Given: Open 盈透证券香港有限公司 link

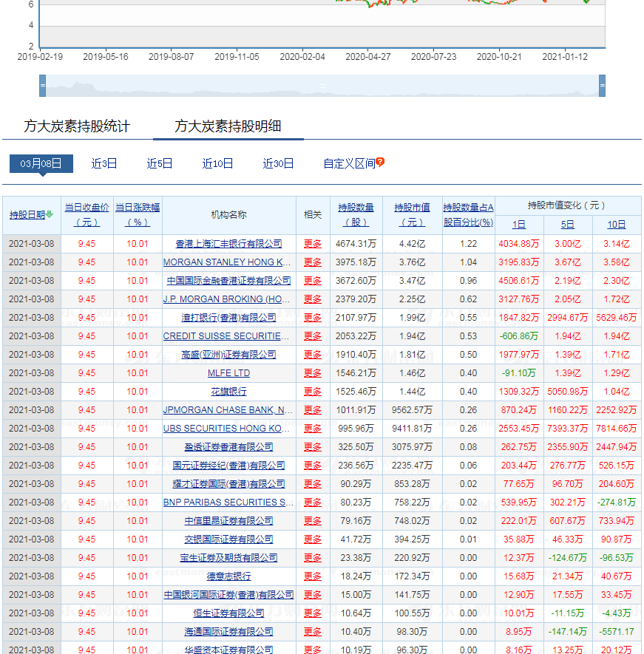Looking at the screenshot, I should pyautogui.click(x=228, y=446).
